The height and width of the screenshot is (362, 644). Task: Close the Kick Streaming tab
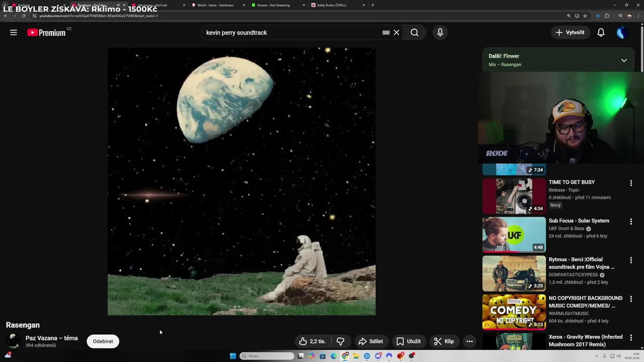(303, 5)
